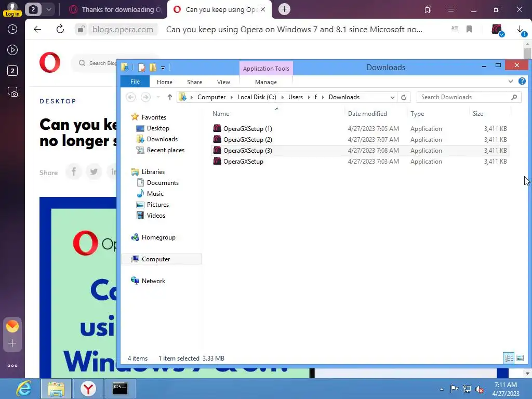Select the OperaGXSetup file dated 7:03 AM

(x=360, y=162)
